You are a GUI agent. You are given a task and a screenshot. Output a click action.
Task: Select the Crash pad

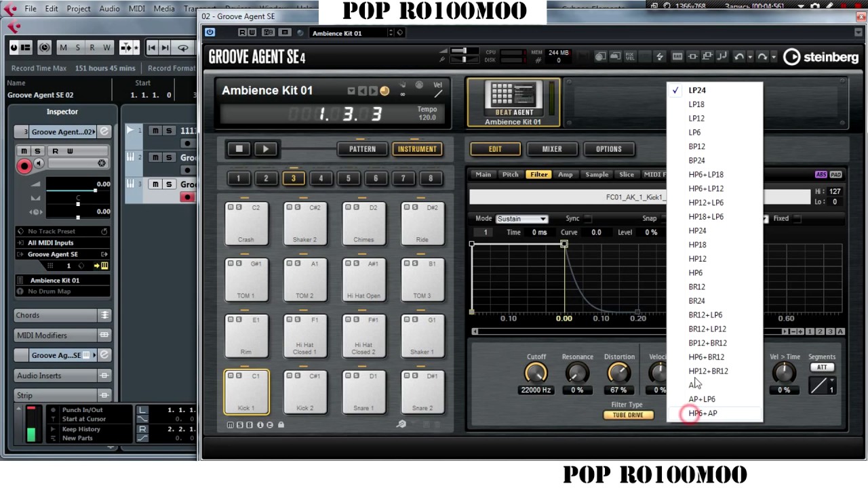(246, 223)
